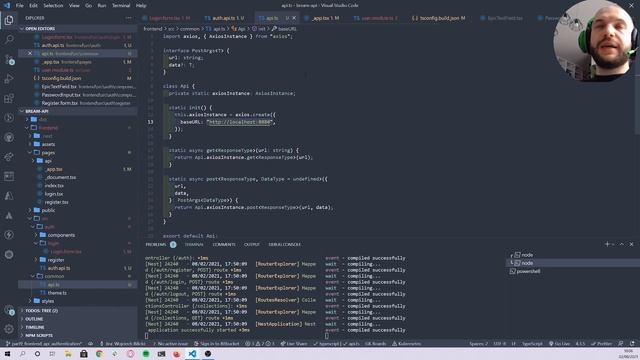Image resolution: width=640 pixels, height=360 pixels.
Task: Open the File menu
Action: [x=20, y=6]
